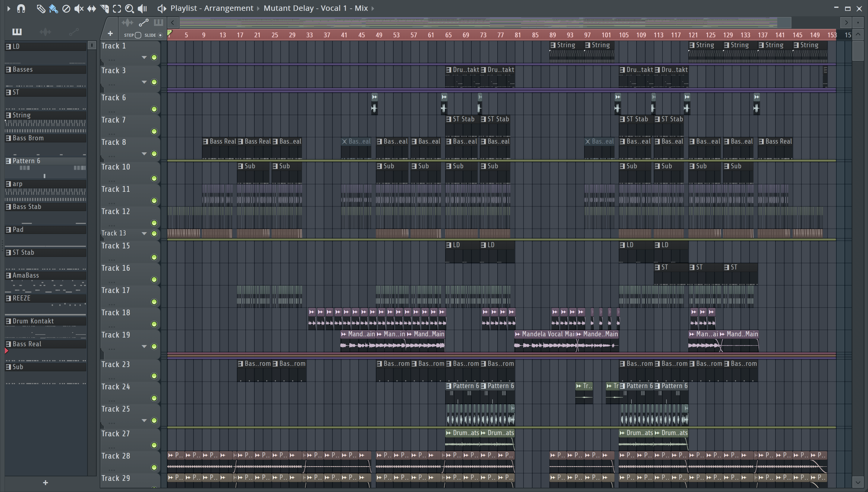Screen dimensions: 868x492
Task: Select the Bass Real pattern in picker
Action: tap(46, 344)
